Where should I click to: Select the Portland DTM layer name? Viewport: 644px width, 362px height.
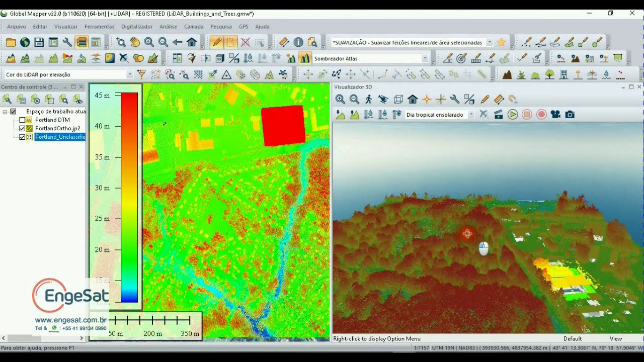pos(52,120)
